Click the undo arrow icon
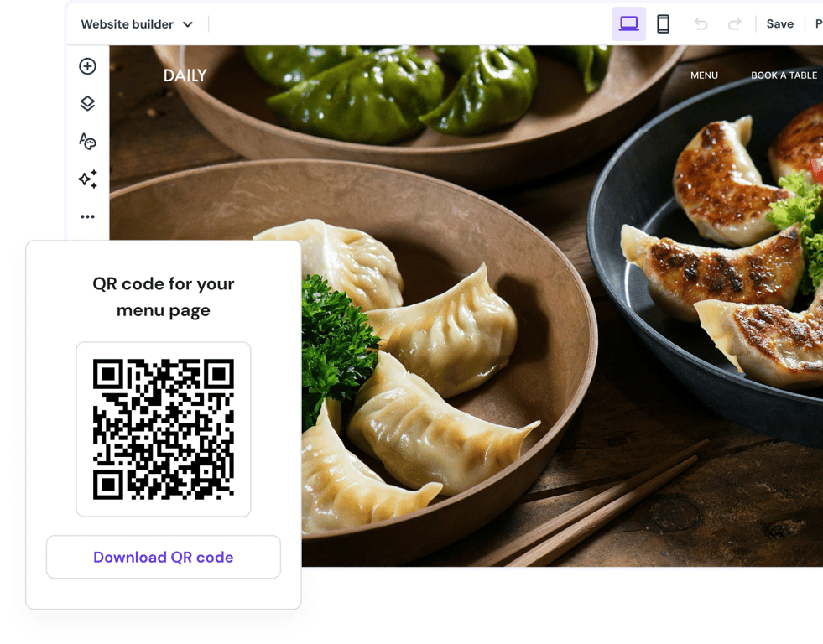 [x=701, y=23]
